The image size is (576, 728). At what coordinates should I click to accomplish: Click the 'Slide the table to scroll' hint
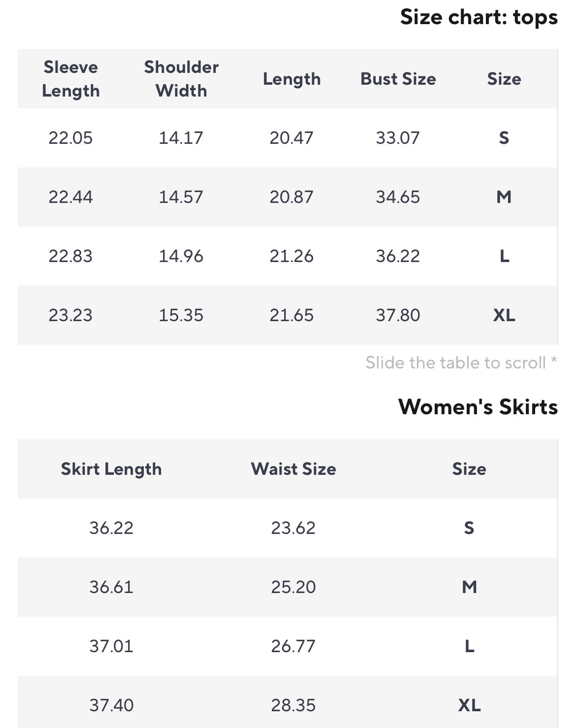click(461, 363)
